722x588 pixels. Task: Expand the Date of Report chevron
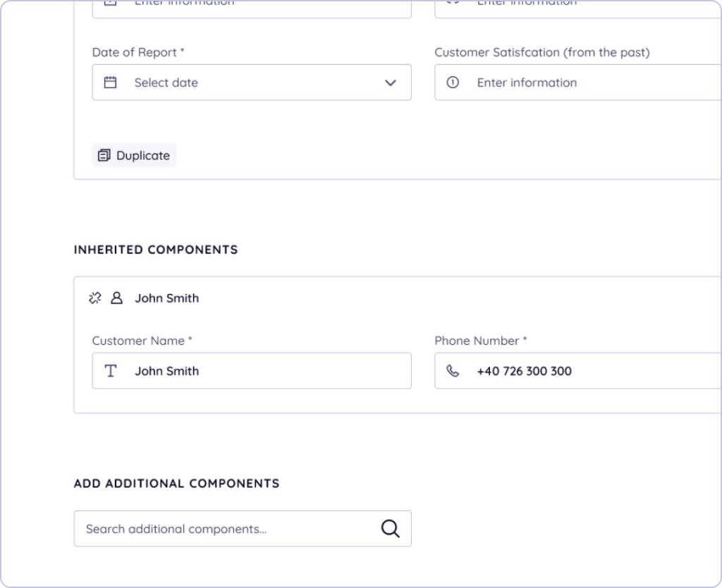(x=390, y=83)
